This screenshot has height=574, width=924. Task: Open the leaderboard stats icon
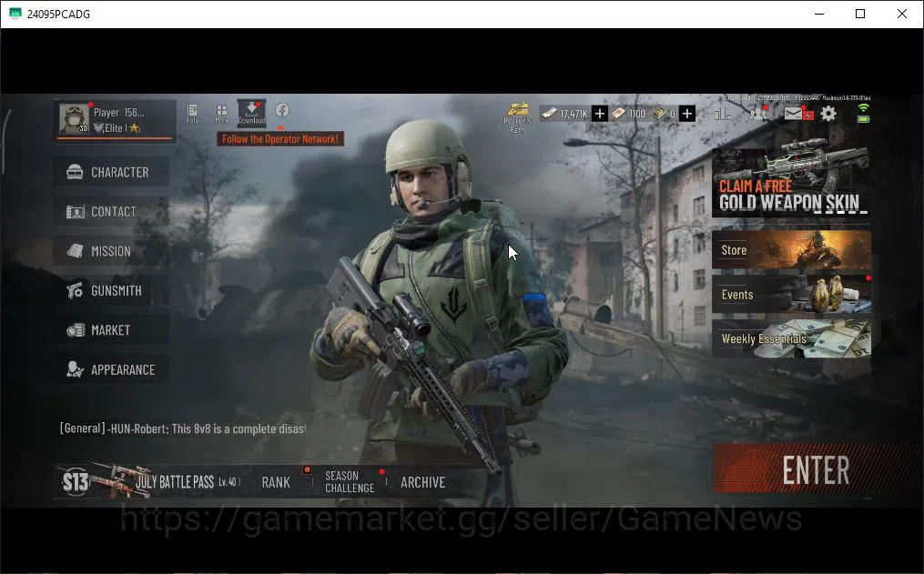click(723, 114)
